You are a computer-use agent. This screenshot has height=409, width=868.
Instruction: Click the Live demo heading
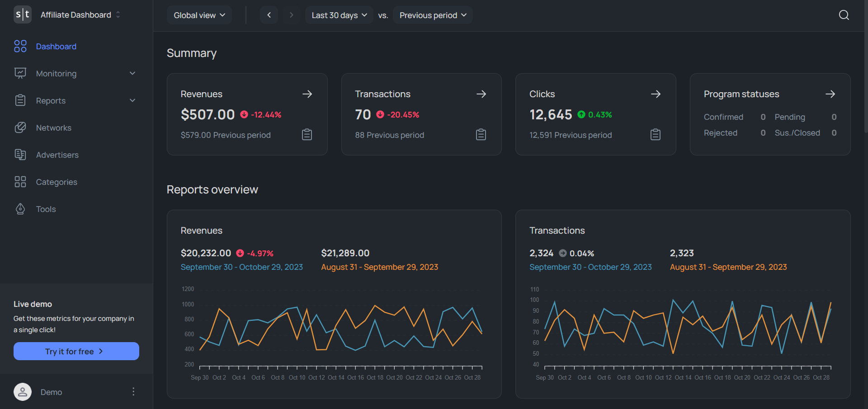33,304
